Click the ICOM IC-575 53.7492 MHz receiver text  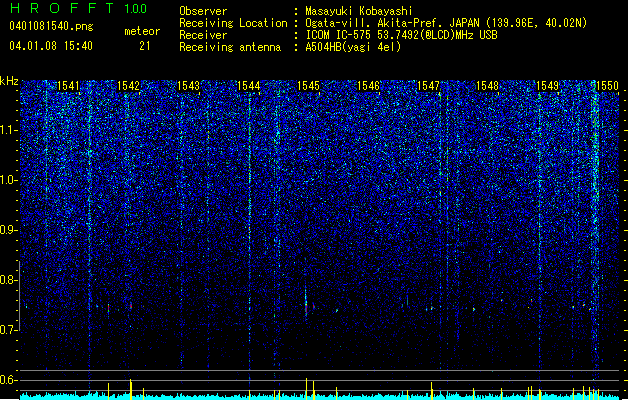(x=401, y=35)
